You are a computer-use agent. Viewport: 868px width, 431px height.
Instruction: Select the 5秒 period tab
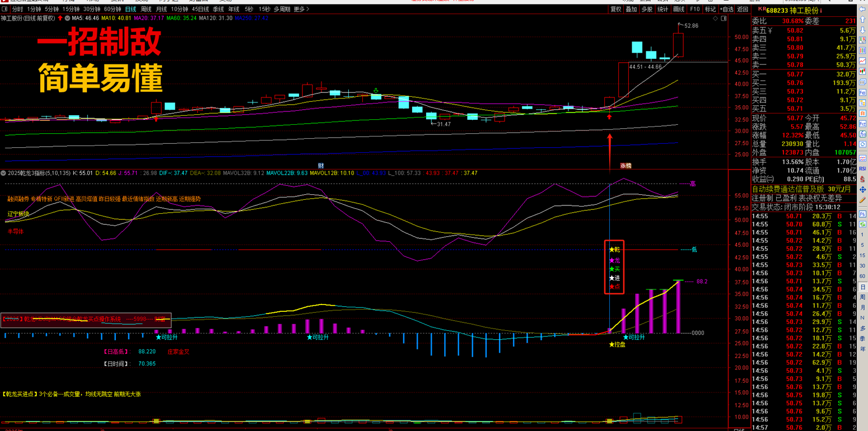[249, 9]
